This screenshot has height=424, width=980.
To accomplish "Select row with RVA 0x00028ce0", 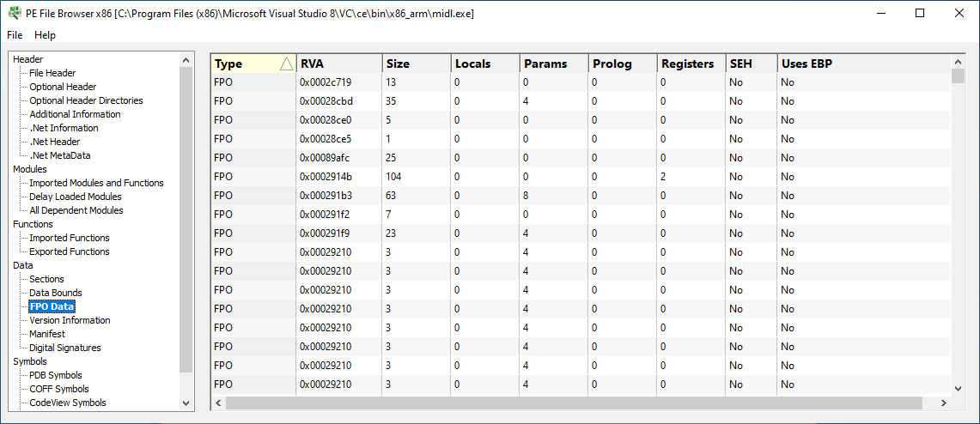I will pos(581,120).
